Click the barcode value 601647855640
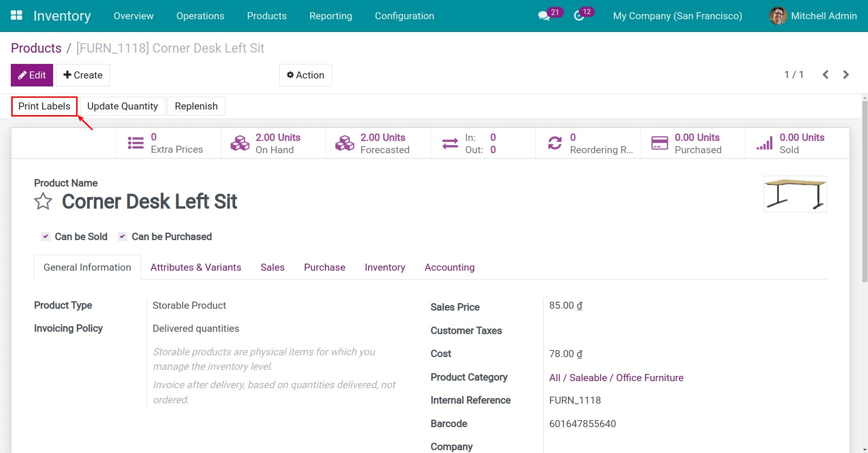The height and width of the screenshot is (453, 868). pyautogui.click(x=583, y=424)
